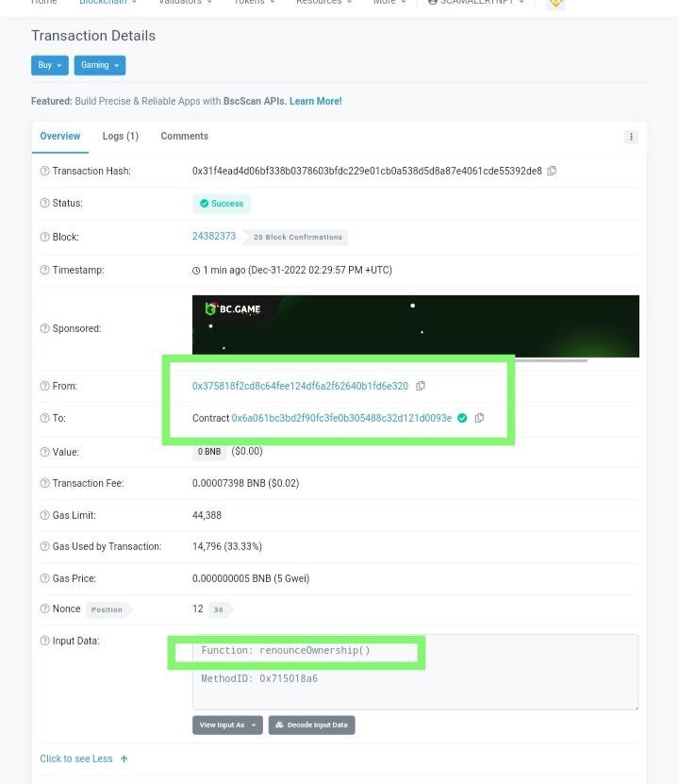Click help icon beside Gas Price
The image size is (679, 784).
45,578
